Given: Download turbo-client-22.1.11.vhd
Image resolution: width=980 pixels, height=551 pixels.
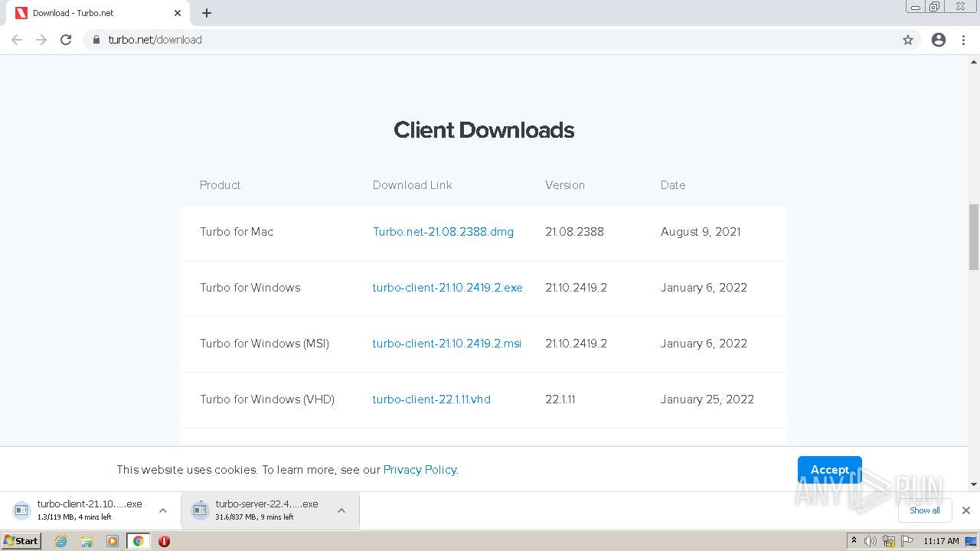Looking at the screenshot, I should [431, 399].
